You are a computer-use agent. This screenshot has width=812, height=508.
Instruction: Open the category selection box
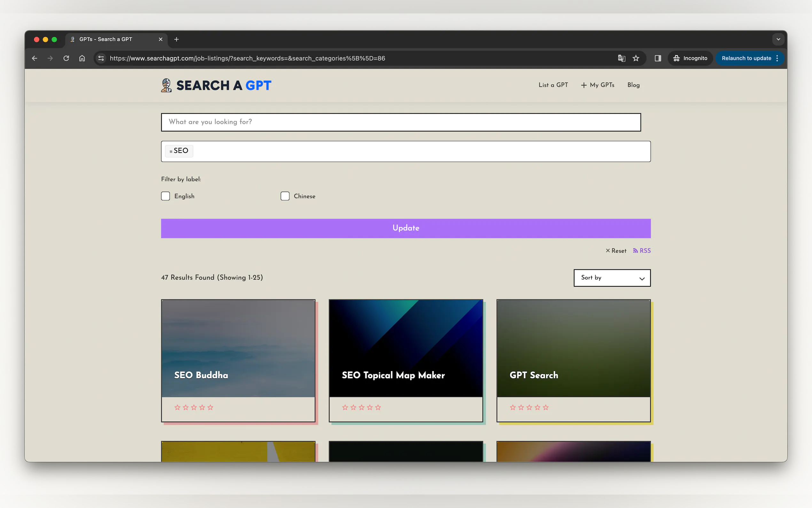point(405,151)
